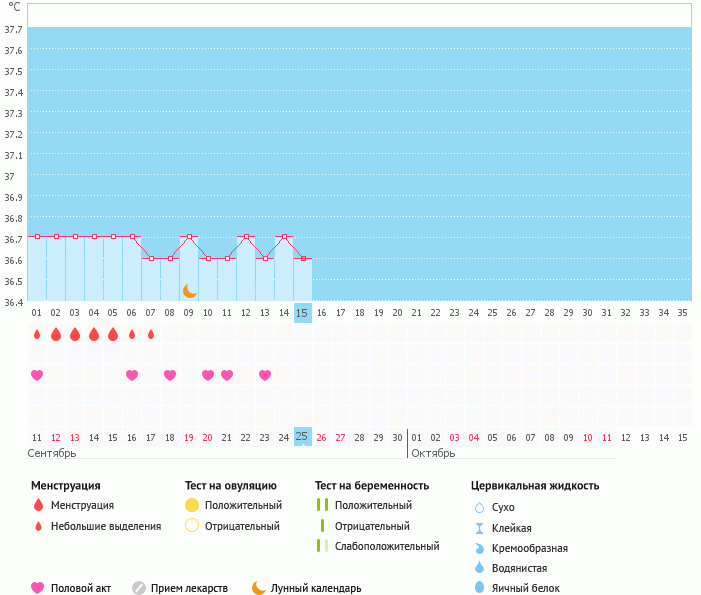Select the highlighted date 25 in September row
This screenshot has width=701, height=595.
pyautogui.click(x=302, y=436)
